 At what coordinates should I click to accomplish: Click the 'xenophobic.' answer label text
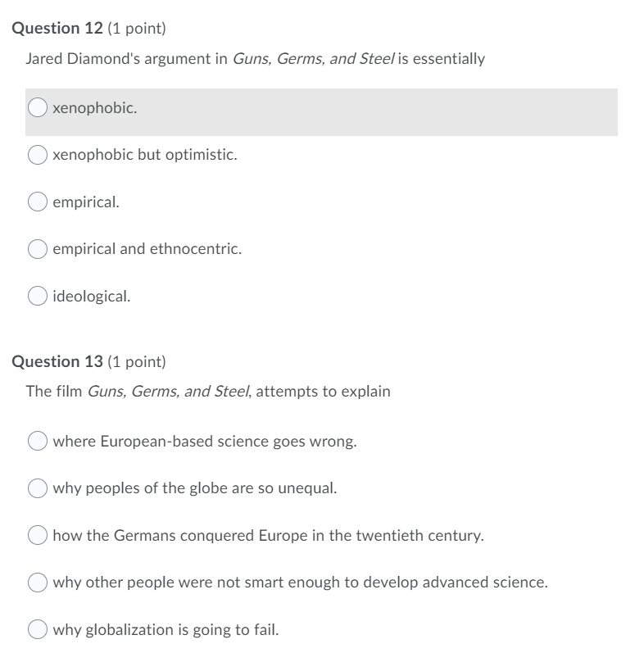click(x=94, y=108)
